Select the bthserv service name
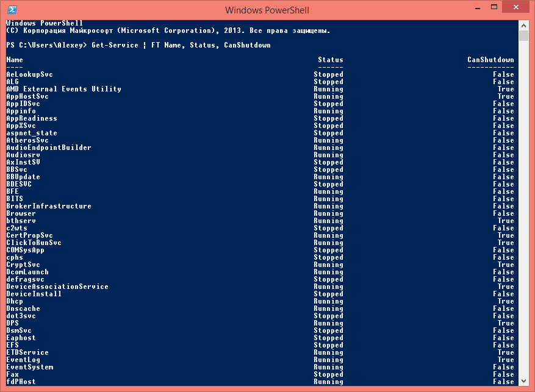Image resolution: width=535 pixels, height=392 pixels. pos(21,221)
